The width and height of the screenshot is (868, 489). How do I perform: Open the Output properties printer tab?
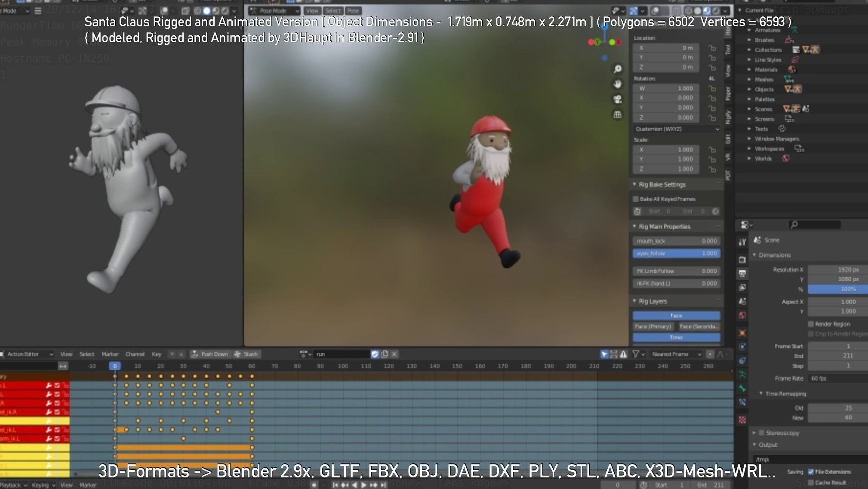coord(742,273)
